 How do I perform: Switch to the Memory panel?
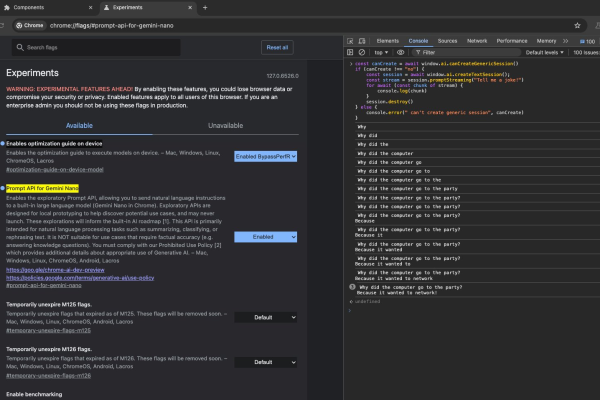546,41
